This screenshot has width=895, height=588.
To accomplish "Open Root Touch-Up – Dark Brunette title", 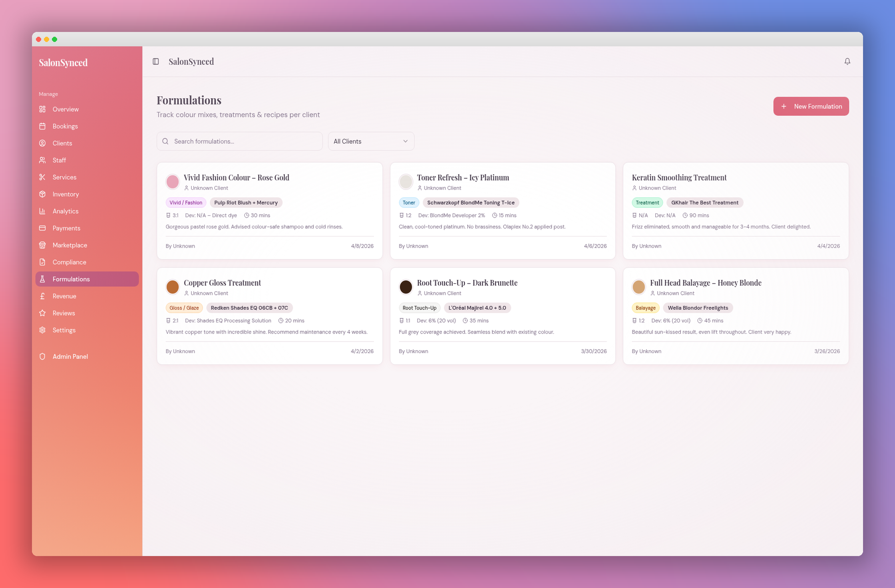I will pyautogui.click(x=467, y=283).
